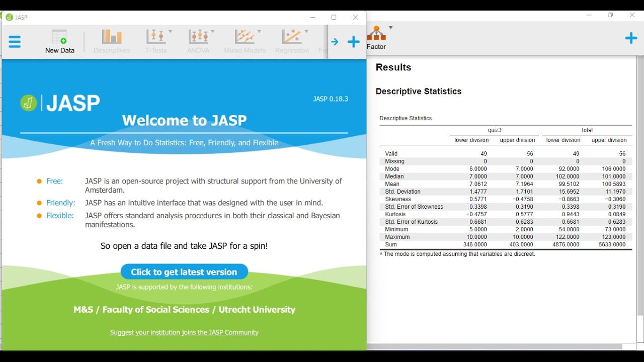The width and height of the screenshot is (644, 362).
Task: Select the total column header
Action: [587, 130]
